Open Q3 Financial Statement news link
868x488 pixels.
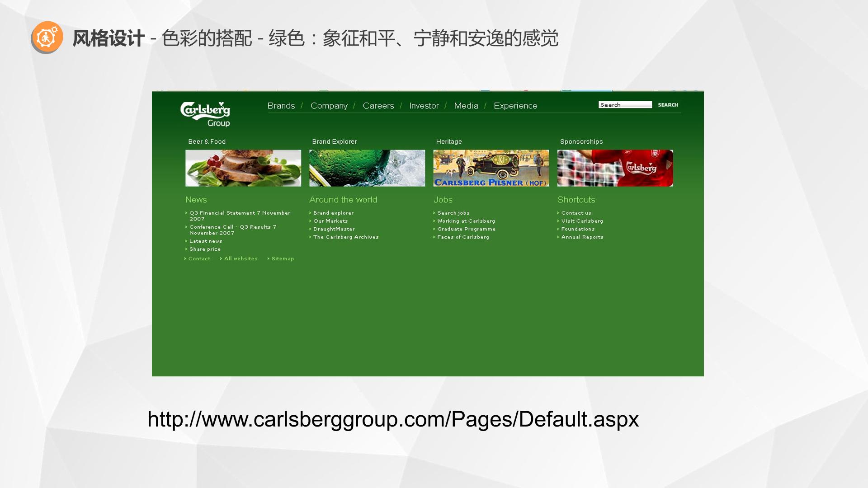[x=240, y=216]
